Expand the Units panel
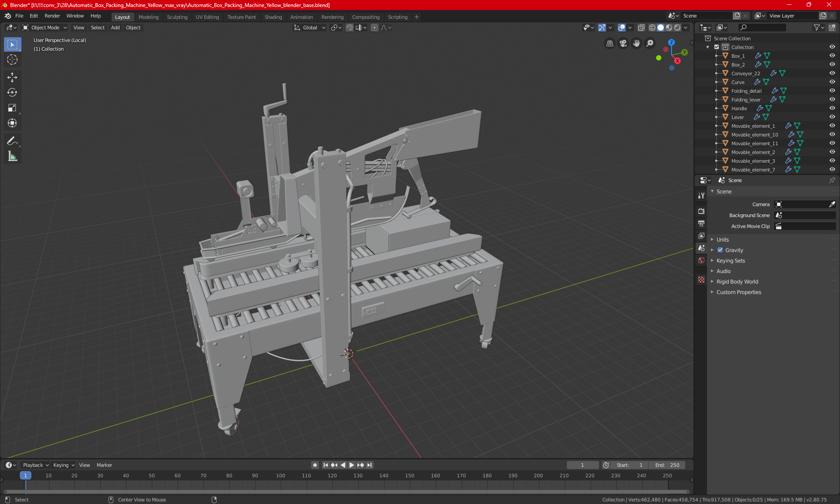This screenshot has width=840, height=504. tap(722, 240)
